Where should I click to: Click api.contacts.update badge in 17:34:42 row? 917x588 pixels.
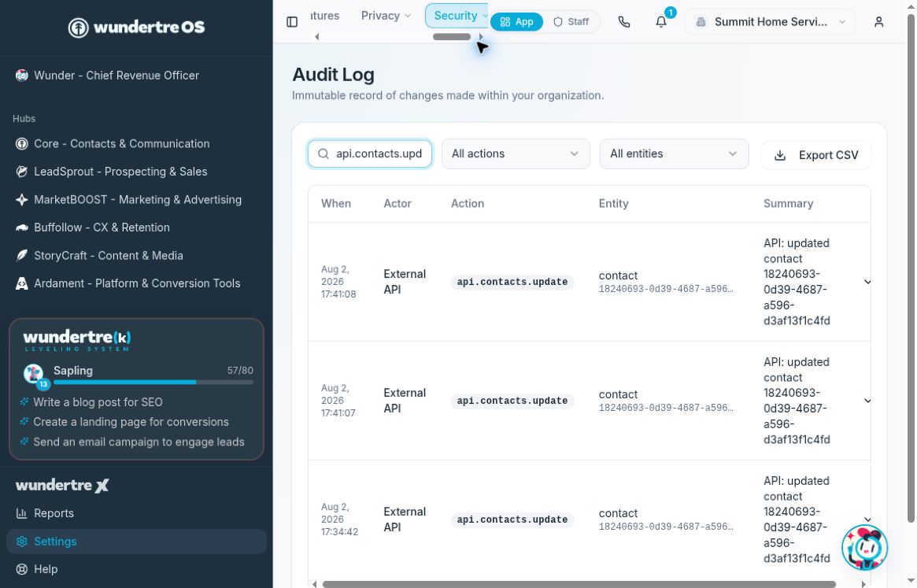pos(512,520)
